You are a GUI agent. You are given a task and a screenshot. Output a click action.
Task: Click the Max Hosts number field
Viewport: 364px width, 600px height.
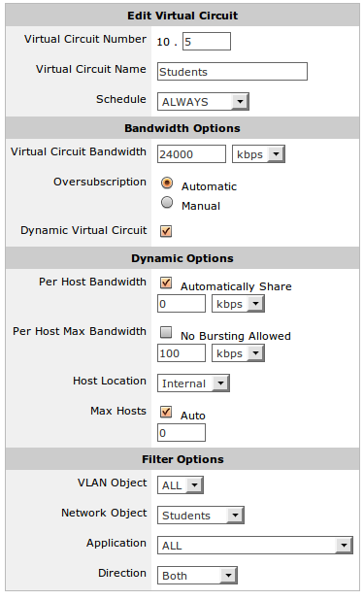click(182, 433)
